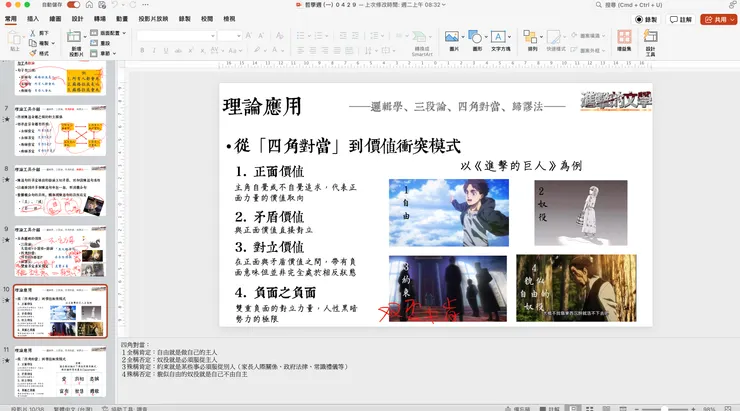Select slide 9 thumbnail

[x=60, y=251]
